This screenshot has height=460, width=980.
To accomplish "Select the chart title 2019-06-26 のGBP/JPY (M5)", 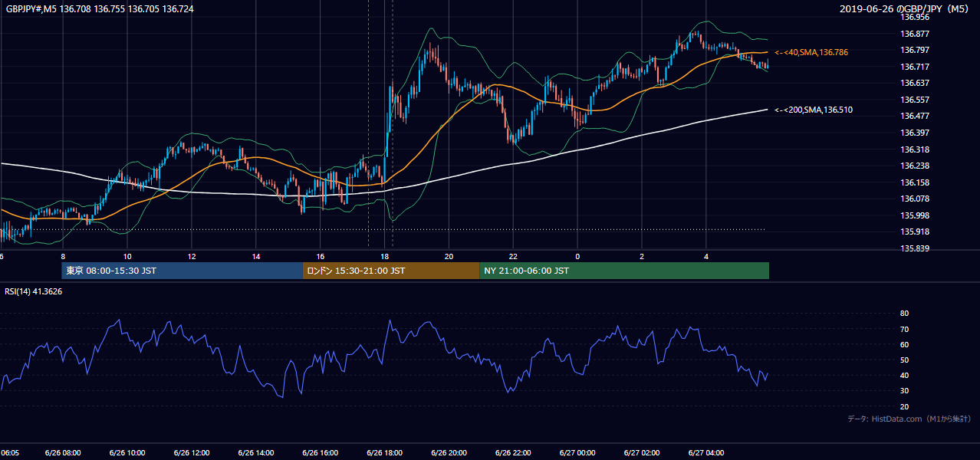I will pos(906,8).
